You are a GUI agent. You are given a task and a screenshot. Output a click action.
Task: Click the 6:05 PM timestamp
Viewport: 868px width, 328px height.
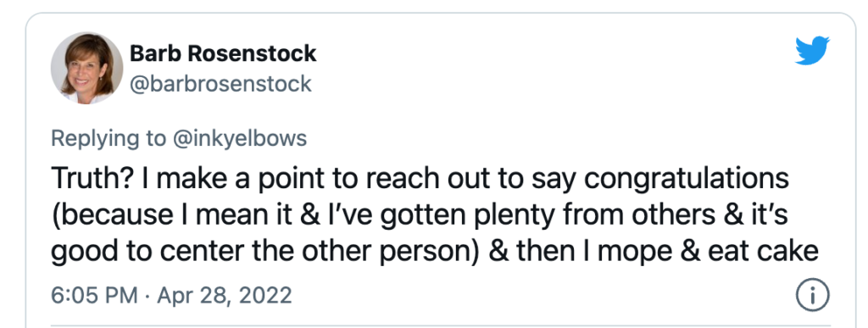pos(94,295)
